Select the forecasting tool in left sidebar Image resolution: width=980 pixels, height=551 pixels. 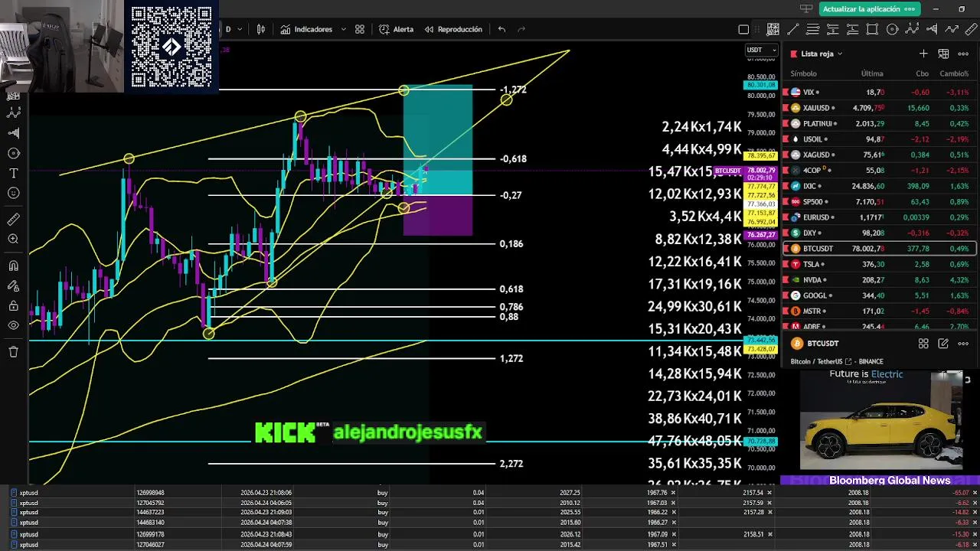(x=13, y=133)
